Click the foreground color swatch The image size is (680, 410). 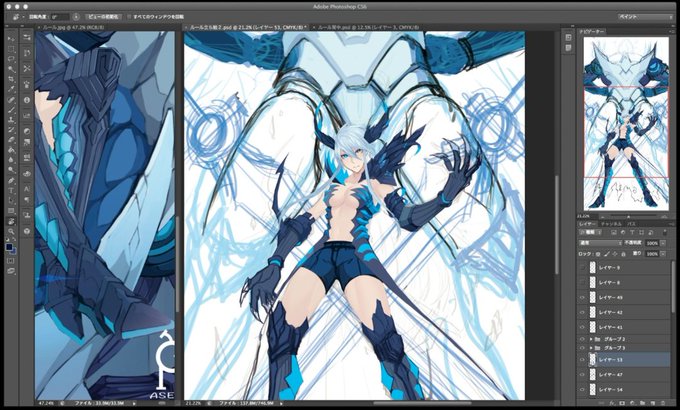tap(9, 248)
